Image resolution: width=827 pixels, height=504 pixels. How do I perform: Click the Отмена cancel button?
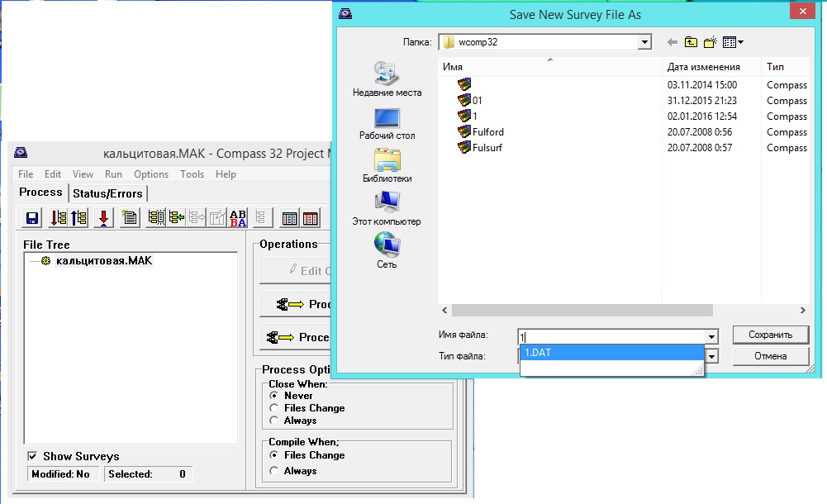770,356
